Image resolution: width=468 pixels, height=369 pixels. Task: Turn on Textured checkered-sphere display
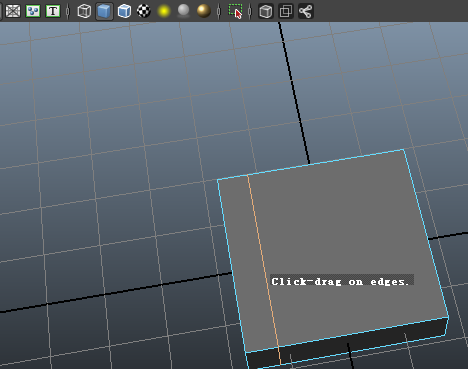(x=144, y=11)
